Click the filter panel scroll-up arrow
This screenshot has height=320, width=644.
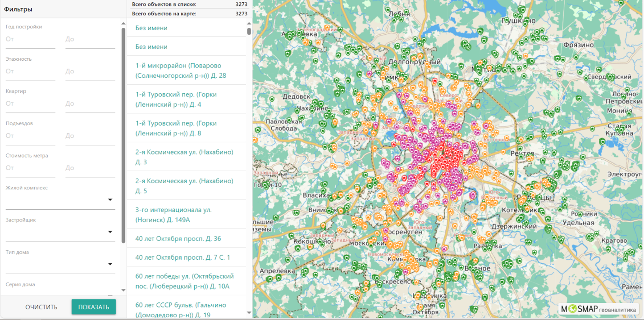(x=123, y=24)
